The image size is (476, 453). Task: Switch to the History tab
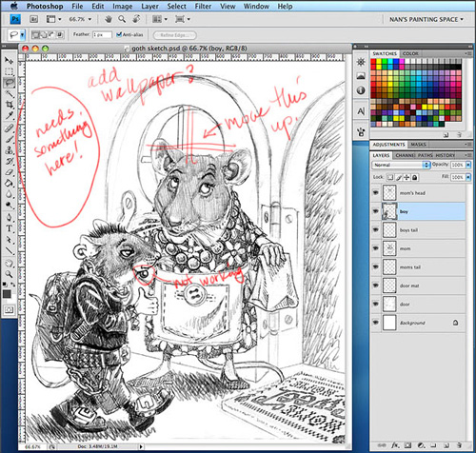coord(445,155)
